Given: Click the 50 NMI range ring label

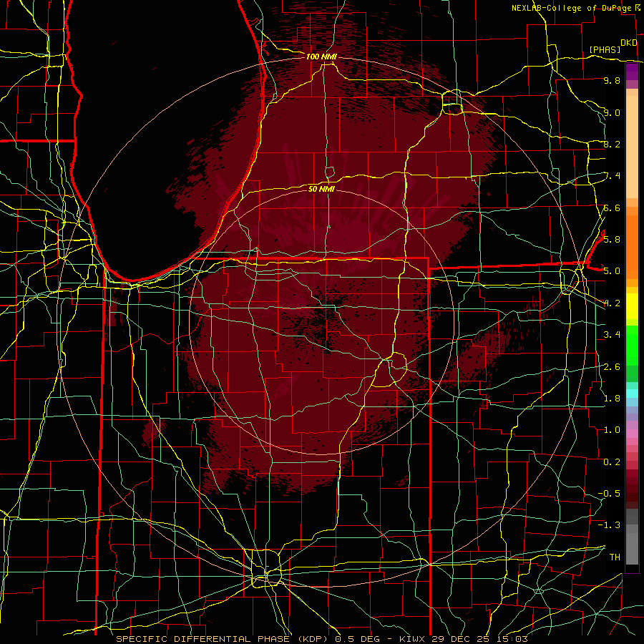Looking at the screenshot, I should [321, 189].
